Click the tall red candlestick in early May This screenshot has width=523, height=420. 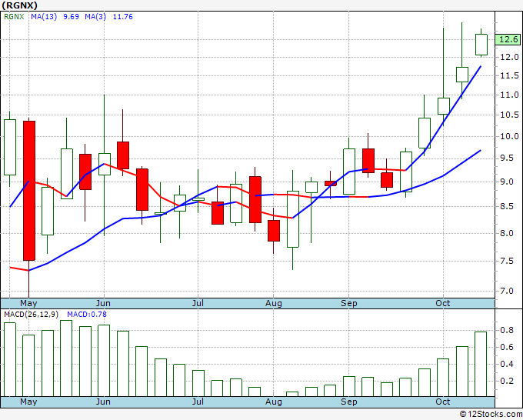coord(29,191)
